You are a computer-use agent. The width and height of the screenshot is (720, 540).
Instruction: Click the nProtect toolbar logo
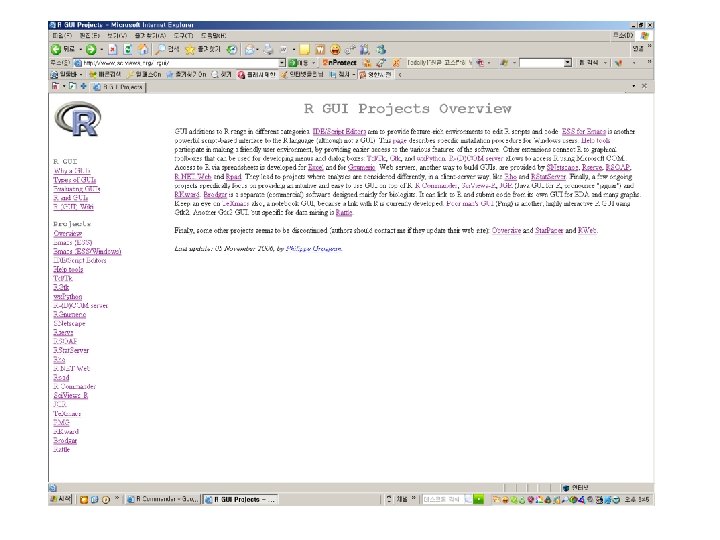coord(340,62)
